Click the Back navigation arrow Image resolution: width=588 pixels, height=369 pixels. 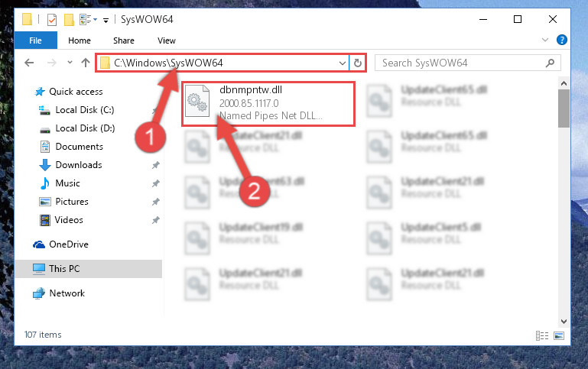29,63
